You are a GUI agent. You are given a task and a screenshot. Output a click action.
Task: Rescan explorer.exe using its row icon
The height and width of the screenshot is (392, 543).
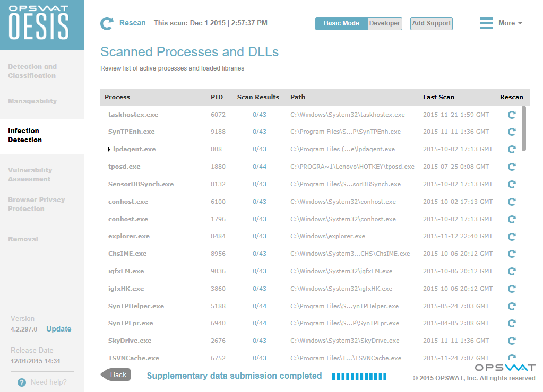click(512, 237)
